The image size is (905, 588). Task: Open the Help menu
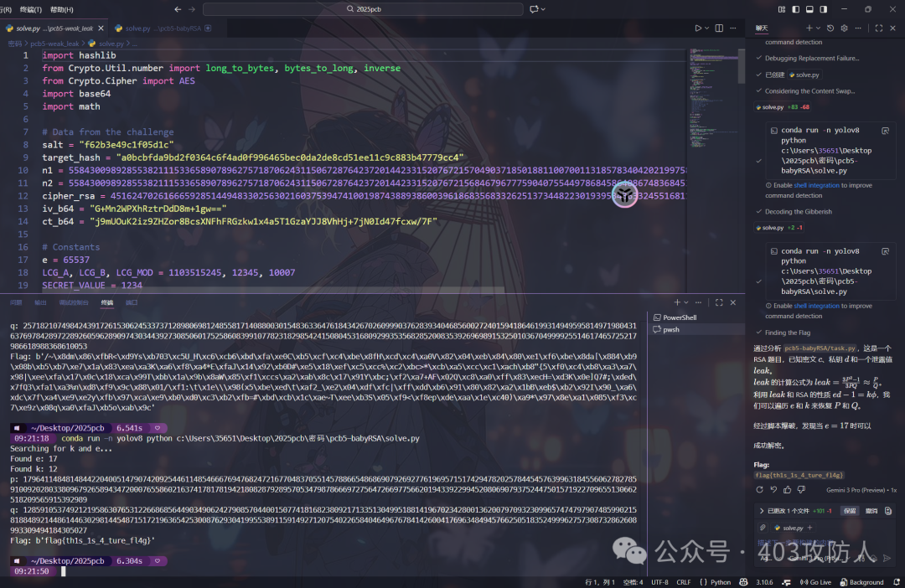pos(61,9)
